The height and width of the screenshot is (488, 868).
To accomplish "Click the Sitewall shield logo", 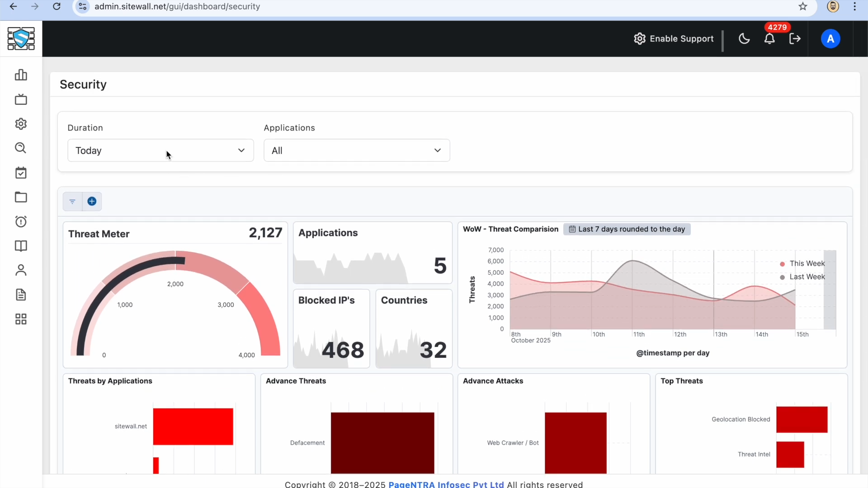I will (x=21, y=38).
